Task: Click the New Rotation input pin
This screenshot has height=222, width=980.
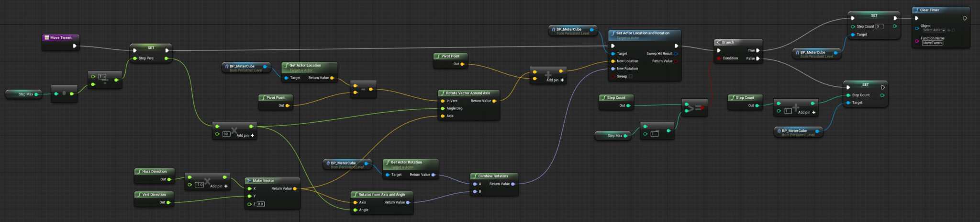Action: pyautogui.click(x=613, y=69)
